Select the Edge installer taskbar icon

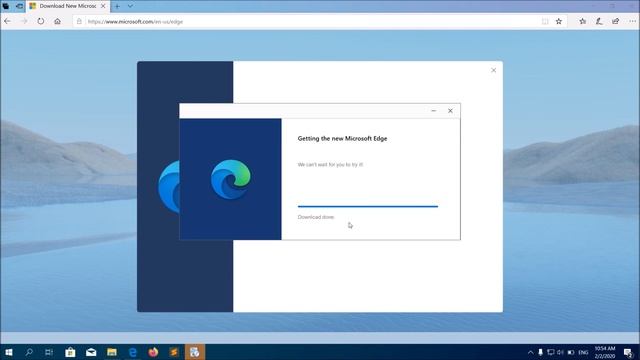point(195,352)
